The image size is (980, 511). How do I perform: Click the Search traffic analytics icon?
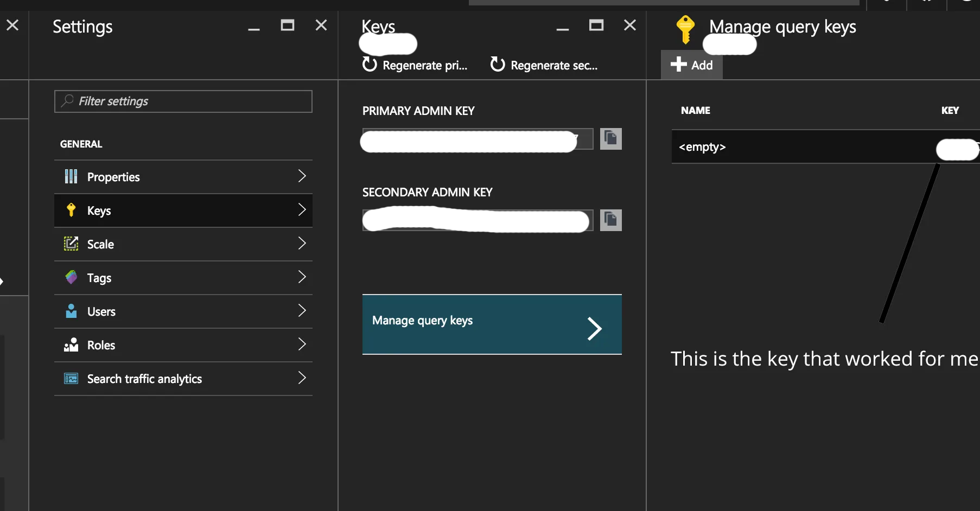point(71,378)
